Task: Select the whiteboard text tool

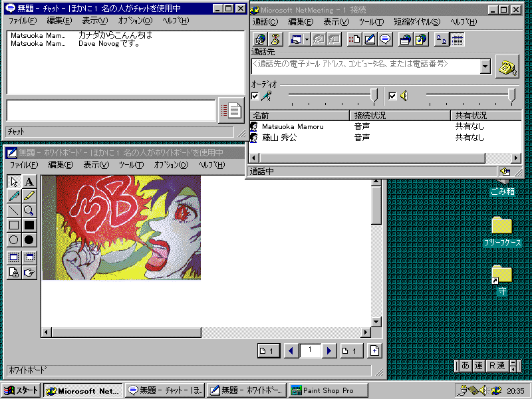Action: click(x=29, y=182)
